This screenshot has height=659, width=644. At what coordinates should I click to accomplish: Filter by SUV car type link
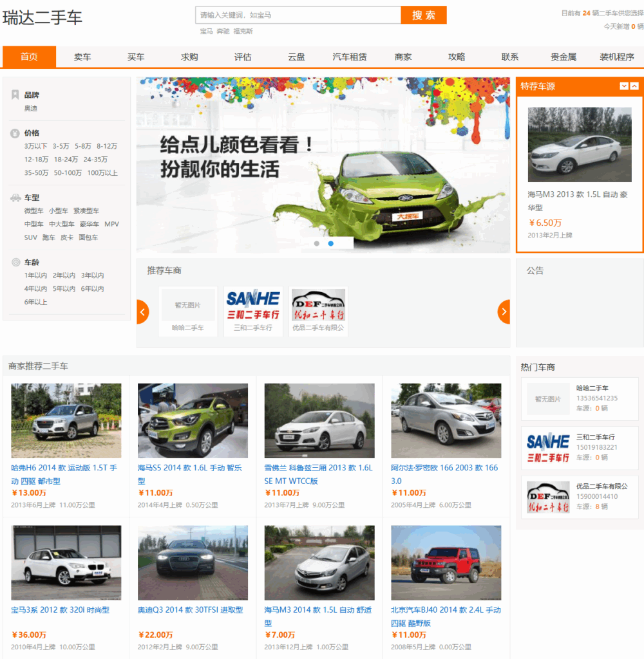pyautogui.click(x=31, y=237)
